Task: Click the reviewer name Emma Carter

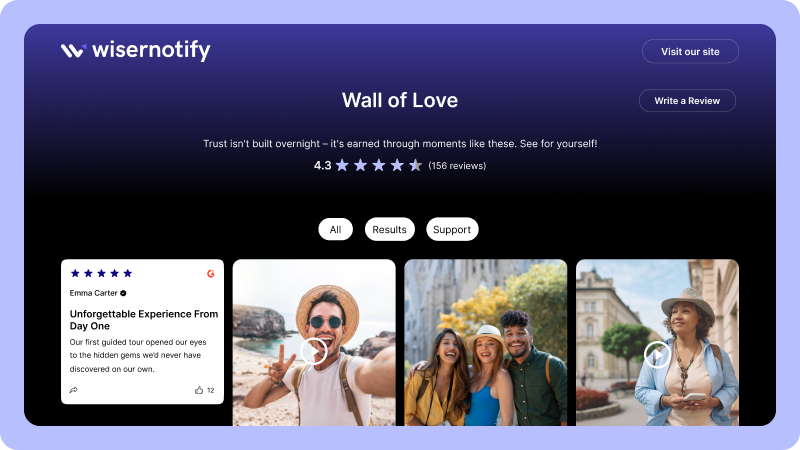Action: pos(93,293)
